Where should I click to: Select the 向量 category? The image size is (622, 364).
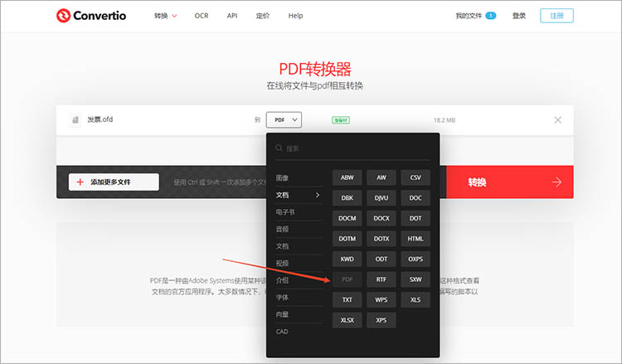282,314
